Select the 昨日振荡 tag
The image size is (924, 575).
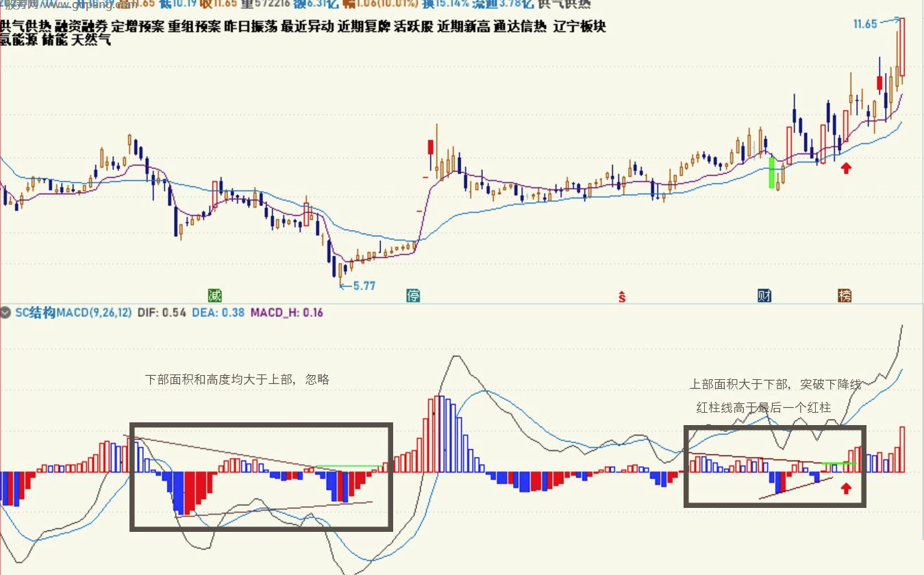[x=251, y=27]
